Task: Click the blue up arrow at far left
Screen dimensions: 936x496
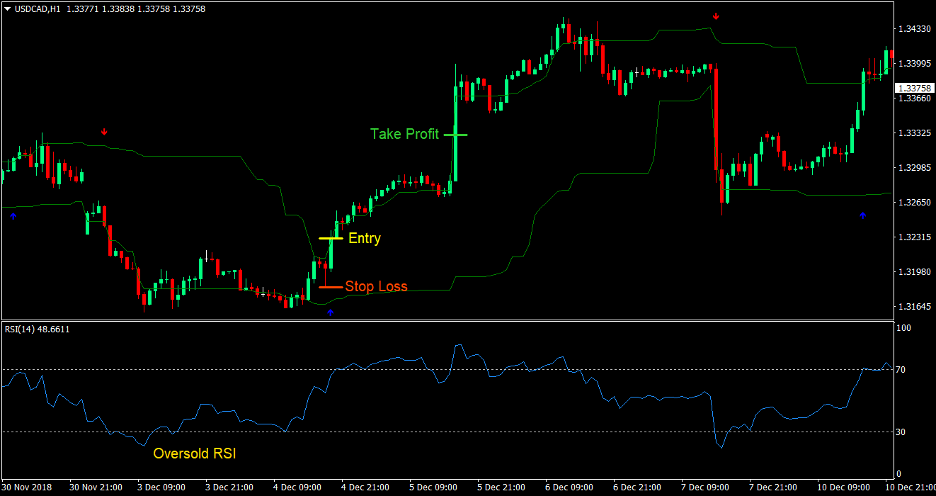Action: point(13,216)
